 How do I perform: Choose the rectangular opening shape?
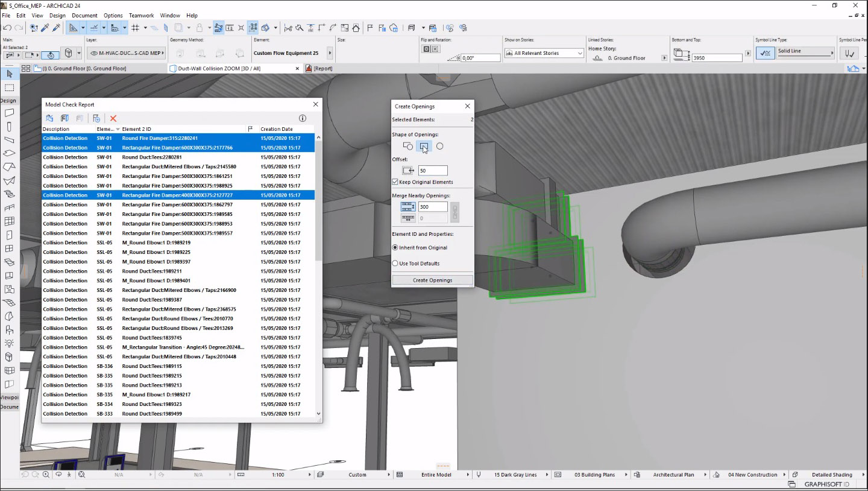424,146
